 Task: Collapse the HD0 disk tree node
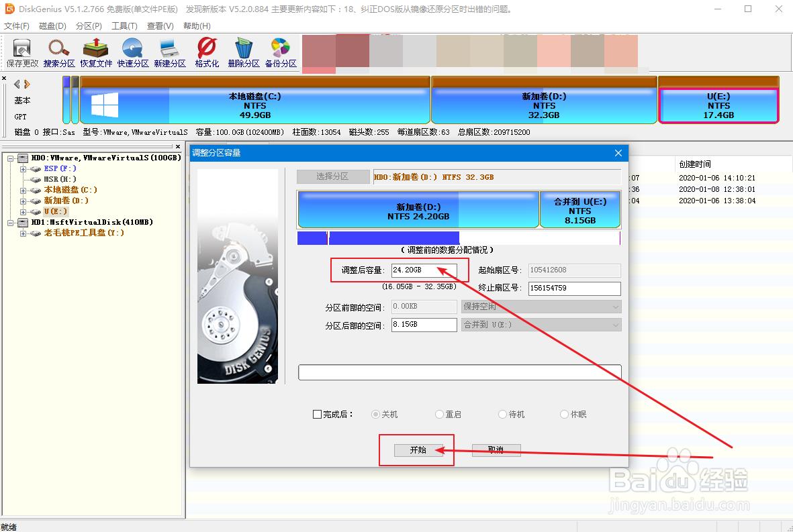10,158
